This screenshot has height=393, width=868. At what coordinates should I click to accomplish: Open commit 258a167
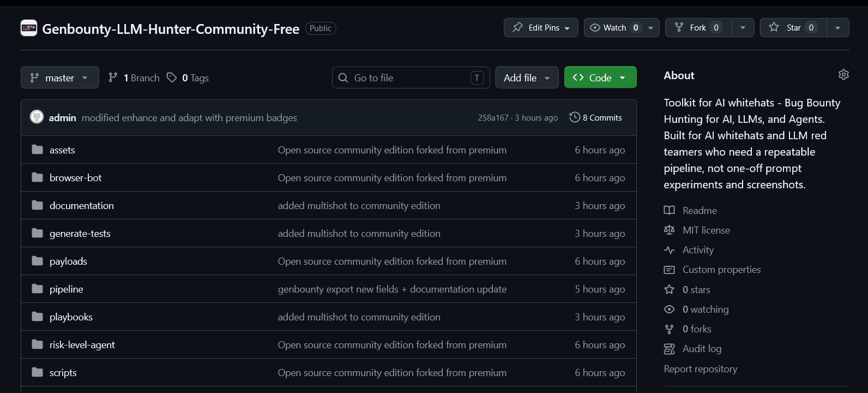point(493,117)
